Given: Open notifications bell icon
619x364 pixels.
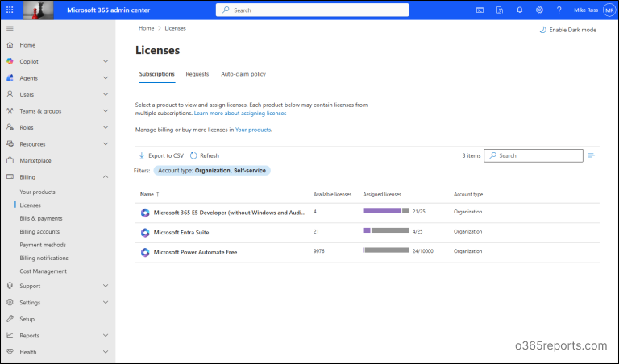Looking at the screenshot, I should tap(520, 10).
